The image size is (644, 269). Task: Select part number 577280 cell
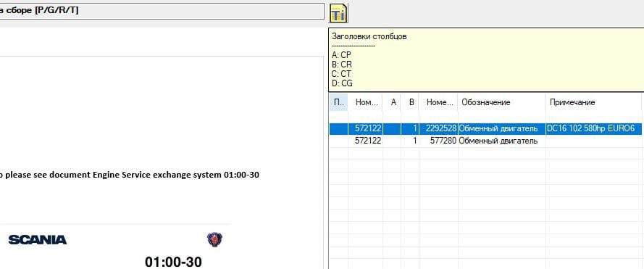tap(439, 141)
